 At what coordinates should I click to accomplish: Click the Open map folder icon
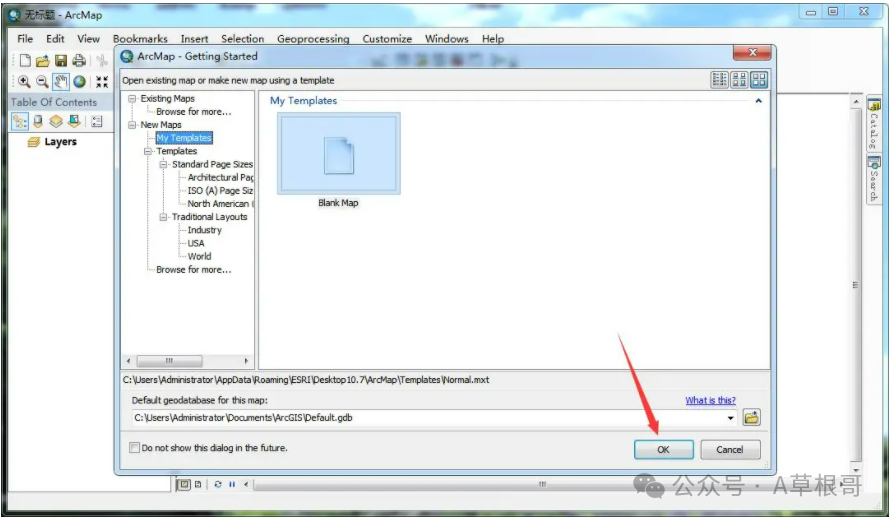point(43,61)
